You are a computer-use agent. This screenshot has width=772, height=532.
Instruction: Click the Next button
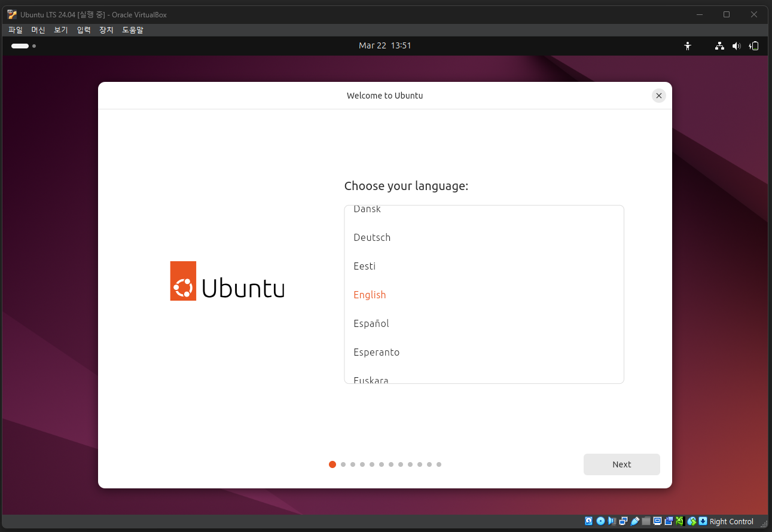(622, 464)
